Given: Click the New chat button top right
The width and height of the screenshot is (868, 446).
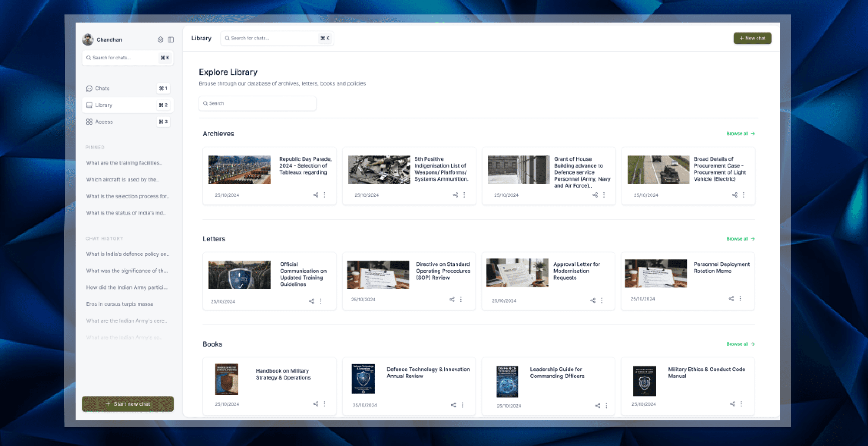Looking at the screenshot, I should 752,38.
